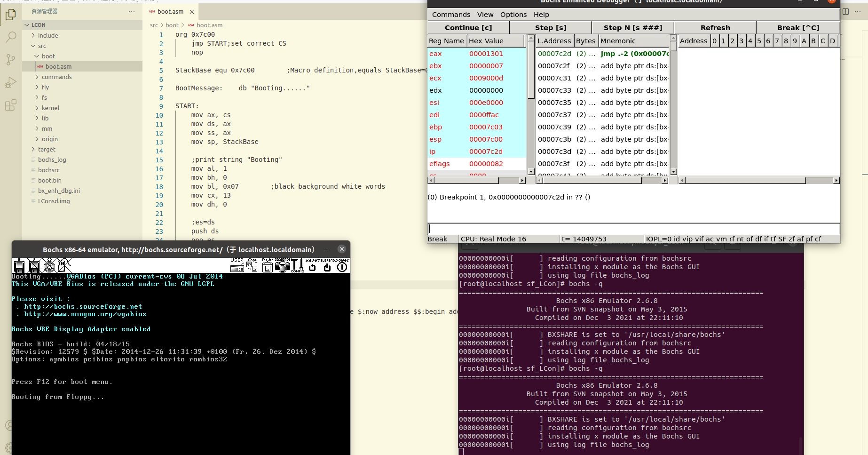Click Reset icon in Bochs toolbar
This screenshot has height=455, width=868.
(312, 265)
